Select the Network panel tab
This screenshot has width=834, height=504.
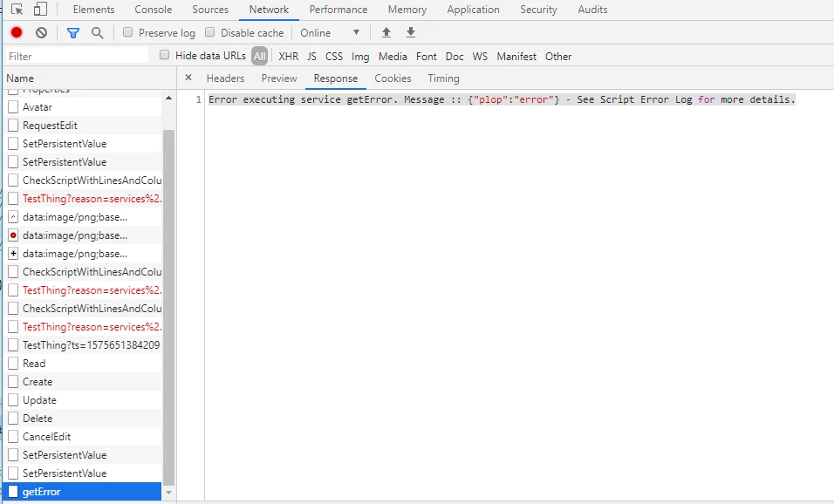(270, 10)
